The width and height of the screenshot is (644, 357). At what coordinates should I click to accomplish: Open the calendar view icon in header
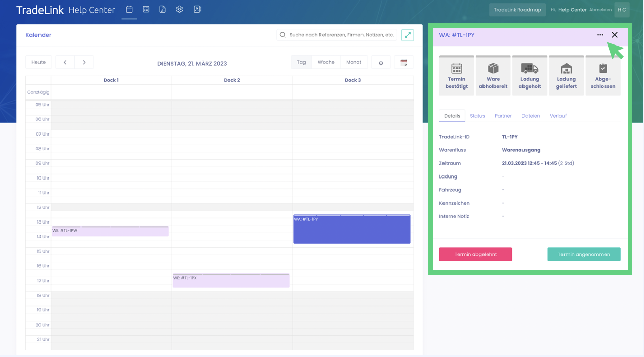tap(129, 10)
